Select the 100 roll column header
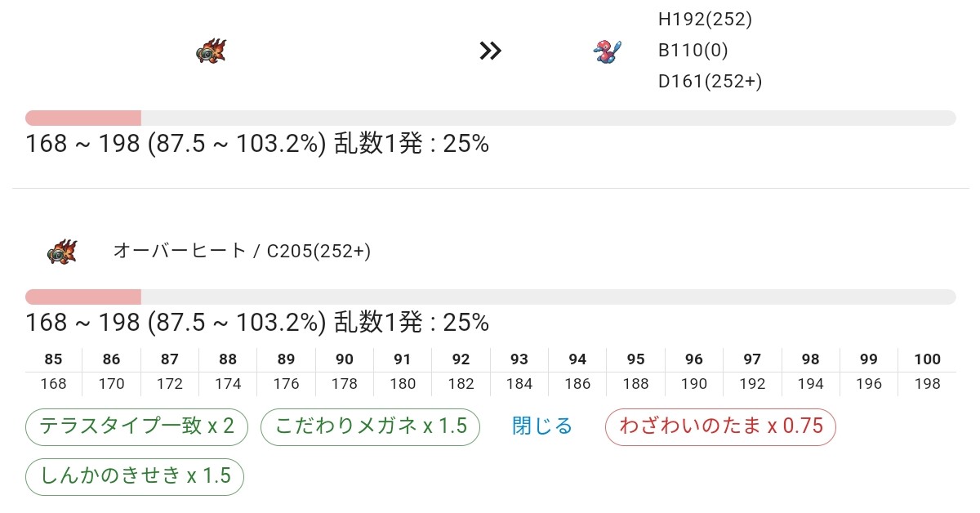Screen dimensions: 980x513 [927, 359]
